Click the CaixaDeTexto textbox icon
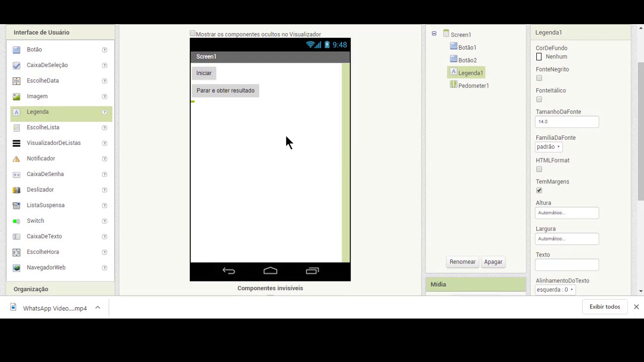The height and width of the screenshot is (362, 644). (17, 237)
